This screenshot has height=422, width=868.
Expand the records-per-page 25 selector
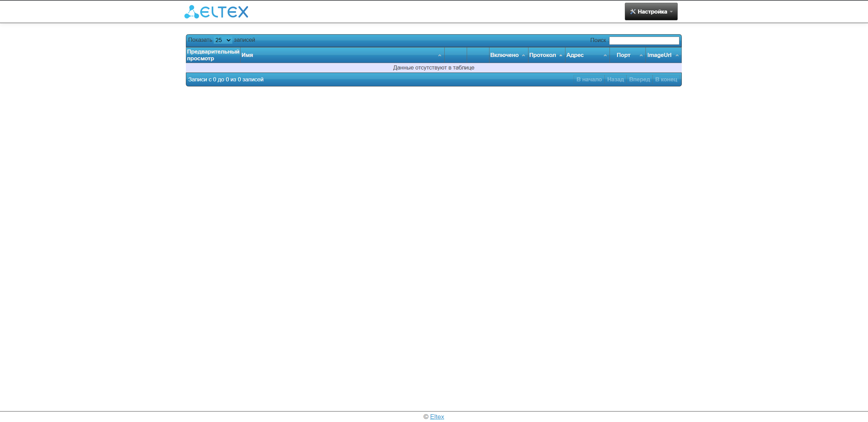pyautogui.click(x=223, y=40)
